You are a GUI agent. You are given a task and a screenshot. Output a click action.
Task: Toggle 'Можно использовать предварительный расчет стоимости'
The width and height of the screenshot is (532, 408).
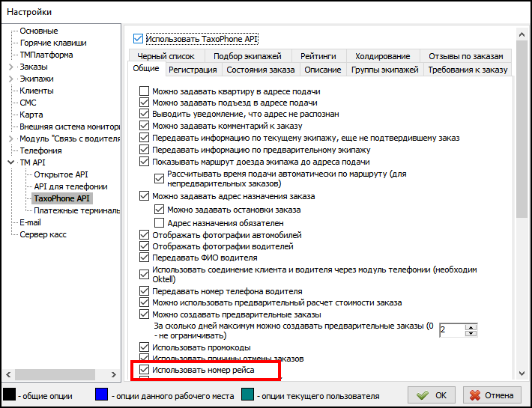coord(144,302)
